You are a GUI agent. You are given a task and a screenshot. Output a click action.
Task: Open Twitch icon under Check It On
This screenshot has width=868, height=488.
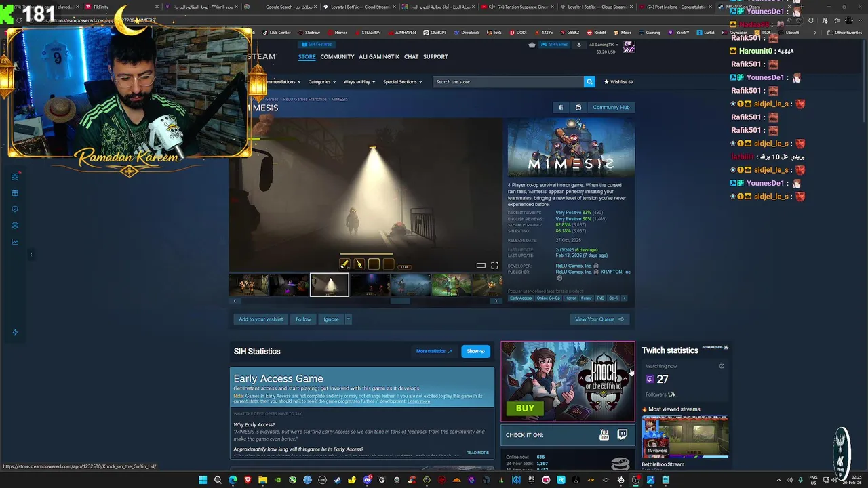622,434
